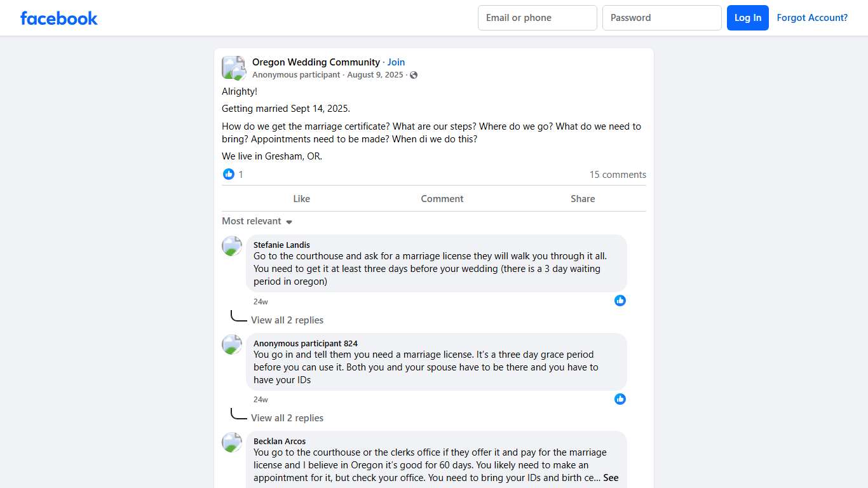Open the Most relevant sorting dropdown
This screenshot has width=868, height=488.
point(257,221)
